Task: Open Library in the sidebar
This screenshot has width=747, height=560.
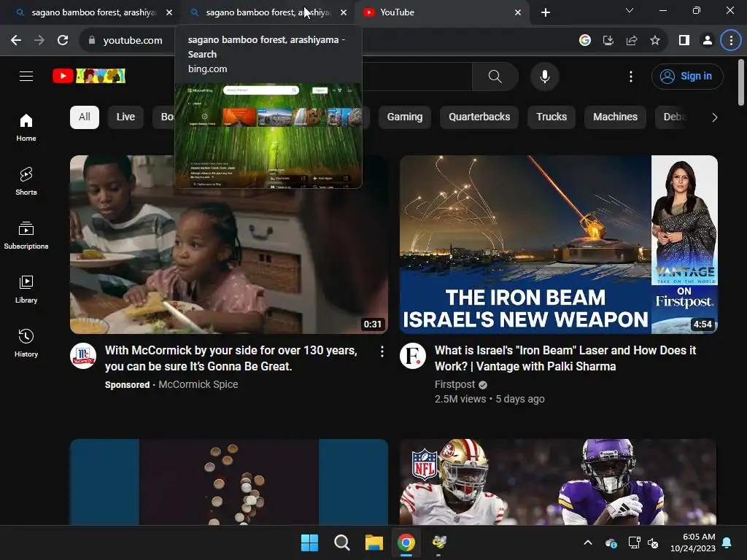Action: pos(26,289)
